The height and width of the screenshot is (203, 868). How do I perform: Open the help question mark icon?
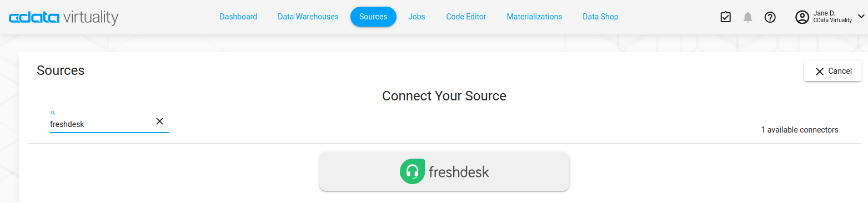point(770,17)
